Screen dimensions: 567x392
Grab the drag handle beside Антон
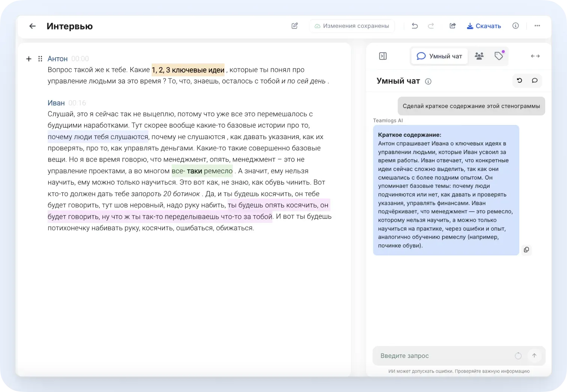click(x=40, y=59)
